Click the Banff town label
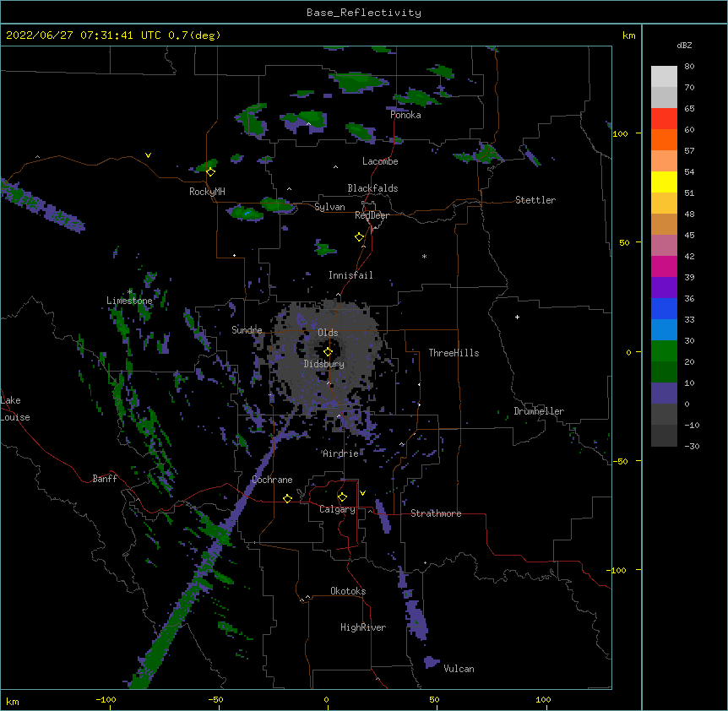This screenshot has height=711, width=728. (x=105, y=479)
